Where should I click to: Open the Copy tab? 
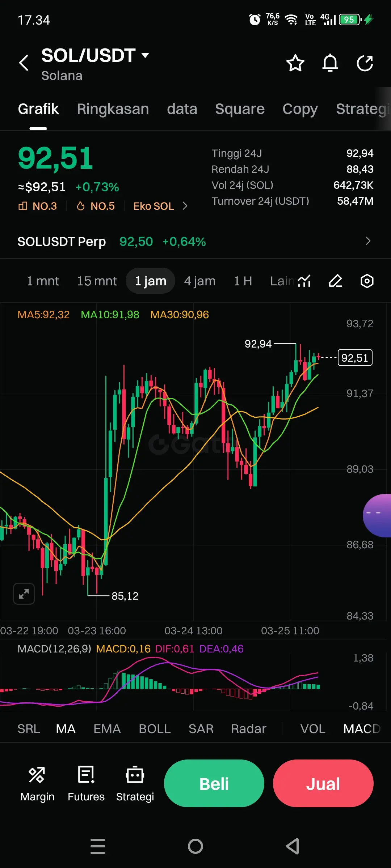300,109
